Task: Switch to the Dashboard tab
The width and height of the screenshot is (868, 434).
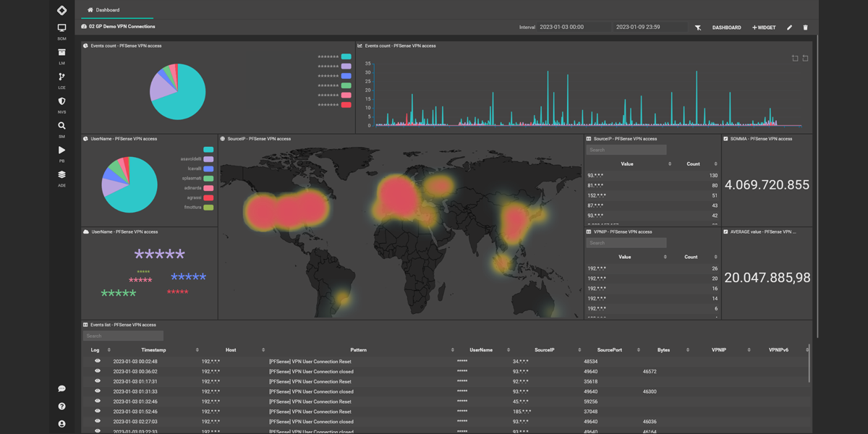Action: coord(104,10)
